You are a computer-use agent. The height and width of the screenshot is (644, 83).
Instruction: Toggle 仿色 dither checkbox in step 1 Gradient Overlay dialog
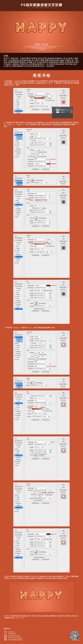[47, 94]
